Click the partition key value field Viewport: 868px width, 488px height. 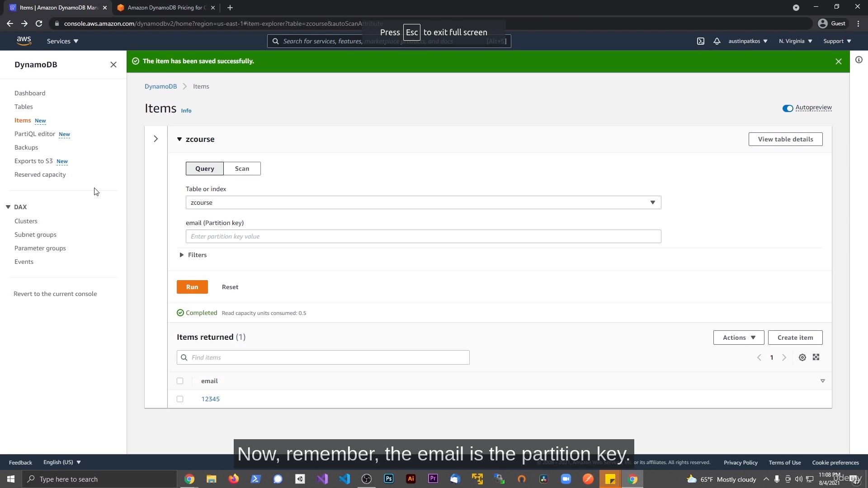423,236
